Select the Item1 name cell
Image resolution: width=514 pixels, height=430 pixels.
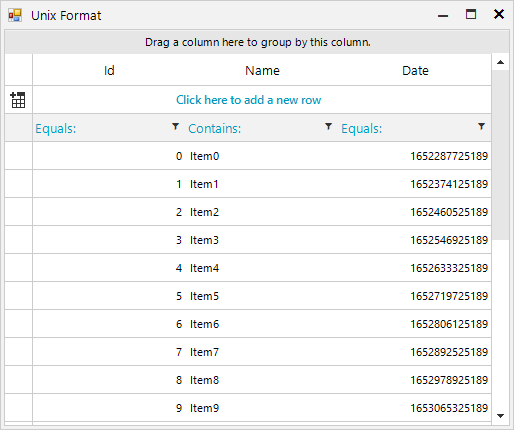[262, 184]
